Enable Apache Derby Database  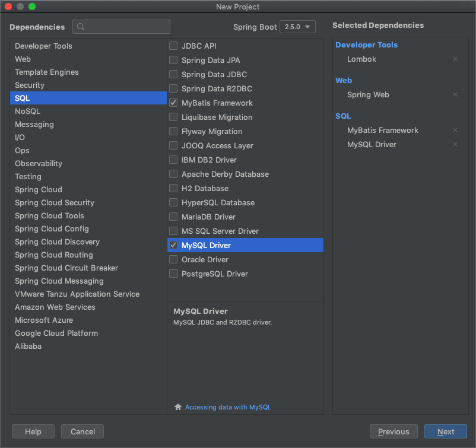coord(173,174)
